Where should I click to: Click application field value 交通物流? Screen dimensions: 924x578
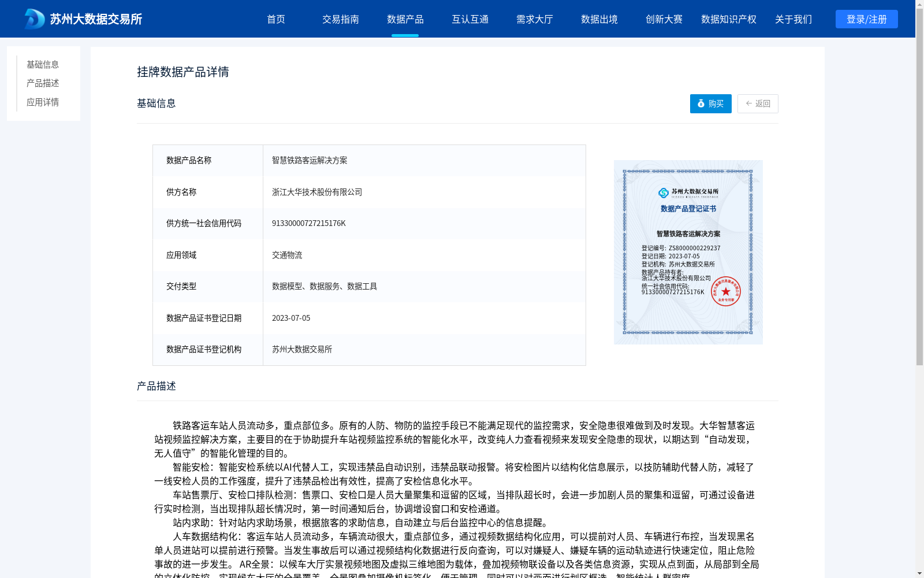coord(287,255)
